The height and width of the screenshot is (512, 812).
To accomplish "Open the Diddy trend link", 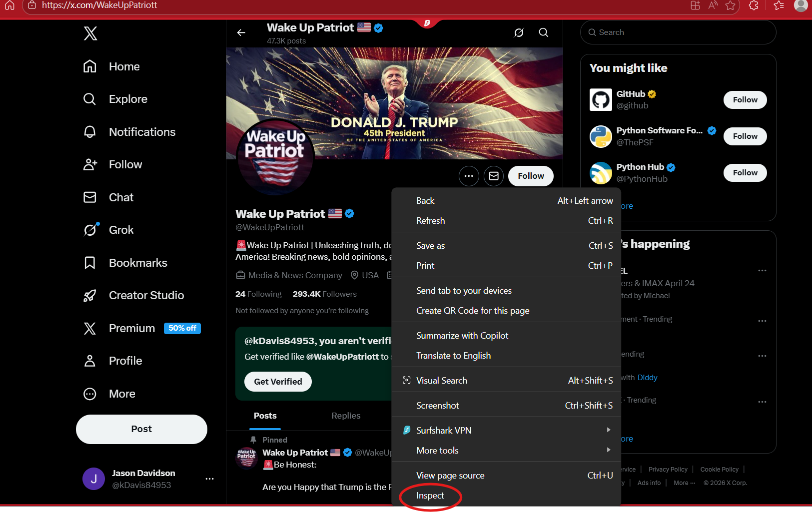I will 647,378.
